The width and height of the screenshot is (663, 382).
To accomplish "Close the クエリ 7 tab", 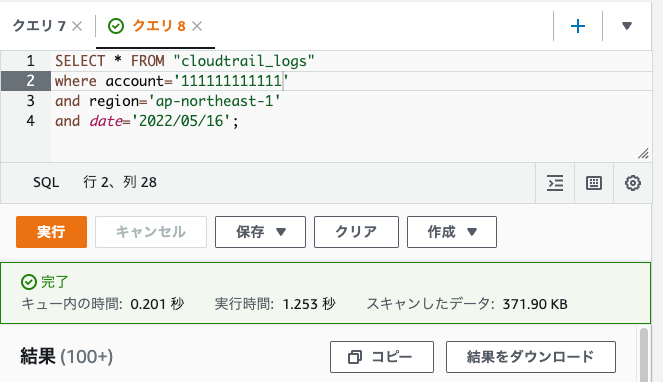I will pyautogui.click(x=77, y=26).
